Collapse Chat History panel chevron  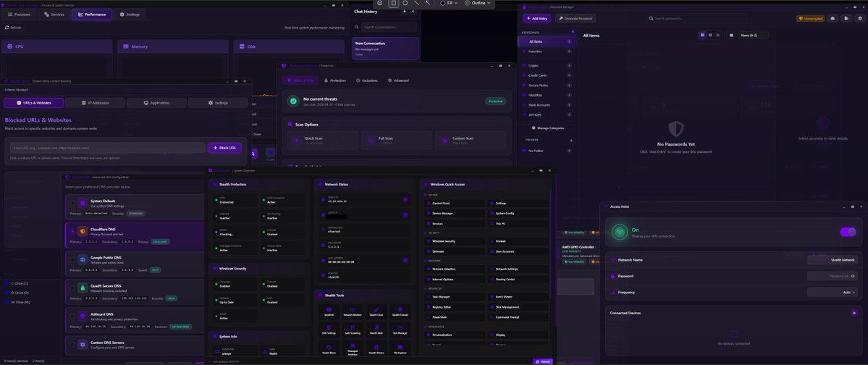pyautogui.click(x=413, y=11)
